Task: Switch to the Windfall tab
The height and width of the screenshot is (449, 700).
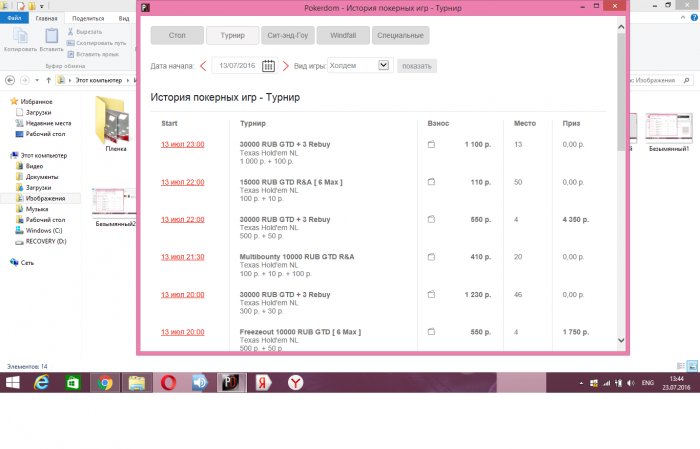Action: [x=343, y=35]
